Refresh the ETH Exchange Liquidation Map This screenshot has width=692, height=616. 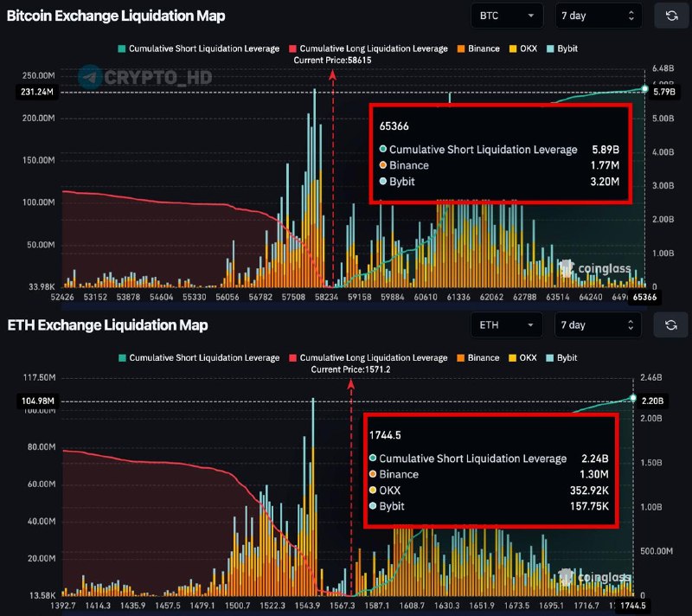point(671,325)
